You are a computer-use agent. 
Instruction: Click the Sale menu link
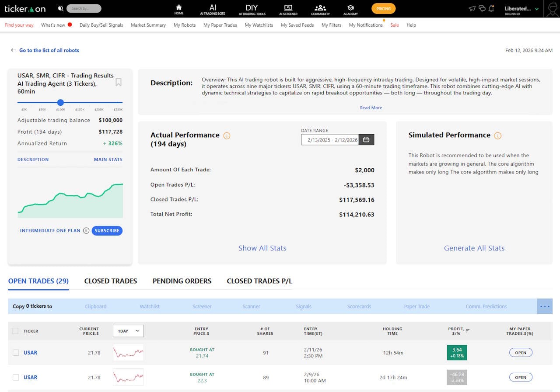(x=395, y=25)
